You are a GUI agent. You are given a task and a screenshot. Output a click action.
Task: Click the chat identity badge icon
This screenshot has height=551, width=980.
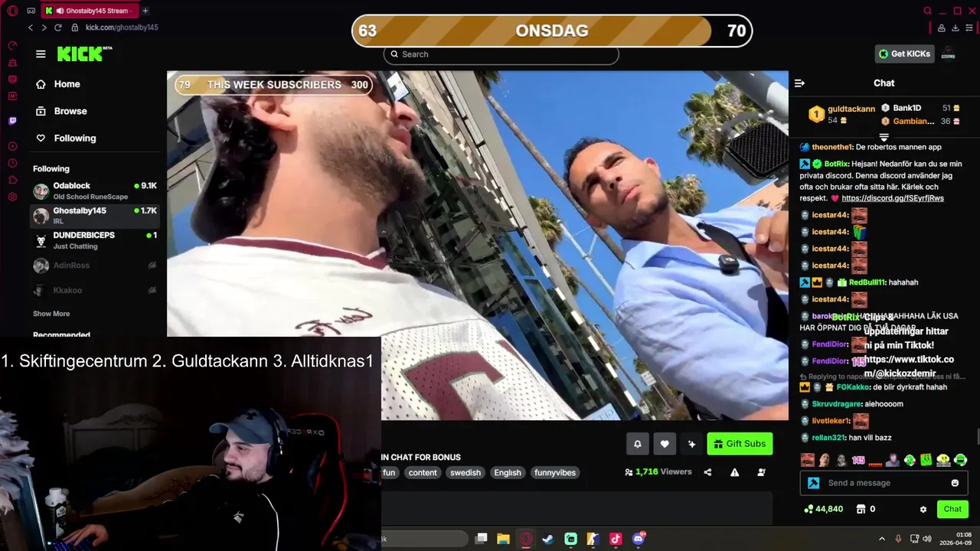(x=813, y=483)
